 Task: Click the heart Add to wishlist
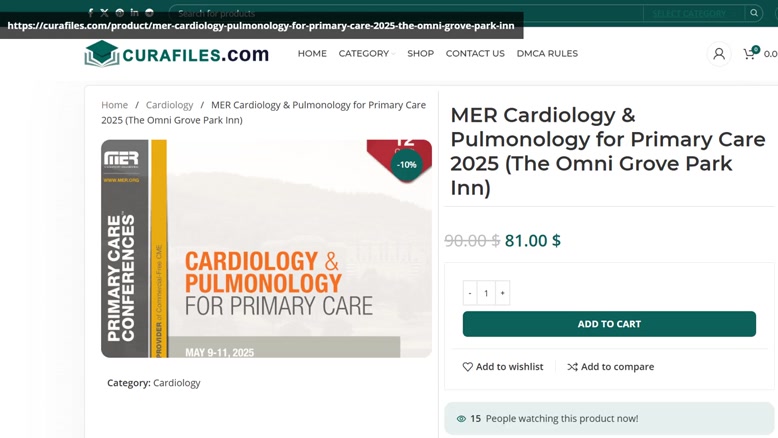(467, 367)
